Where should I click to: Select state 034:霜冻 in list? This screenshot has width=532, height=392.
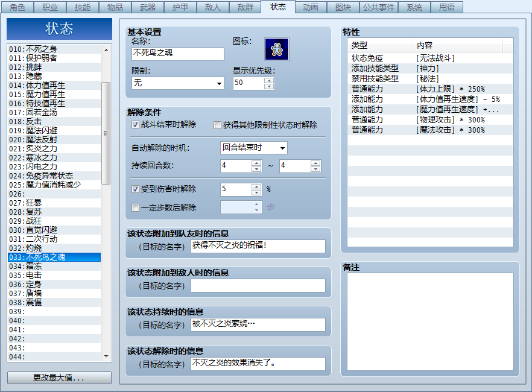54,267
